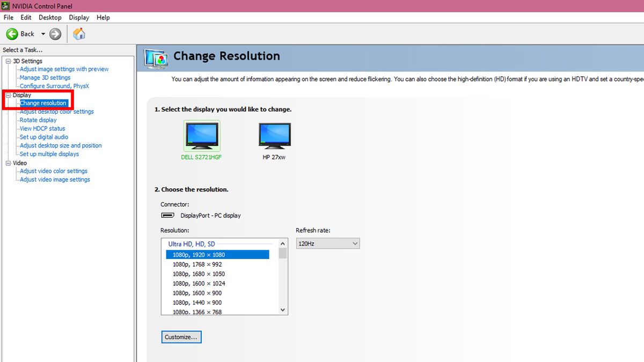Click the resolution list's down scroll arrow

click(283, 310)
